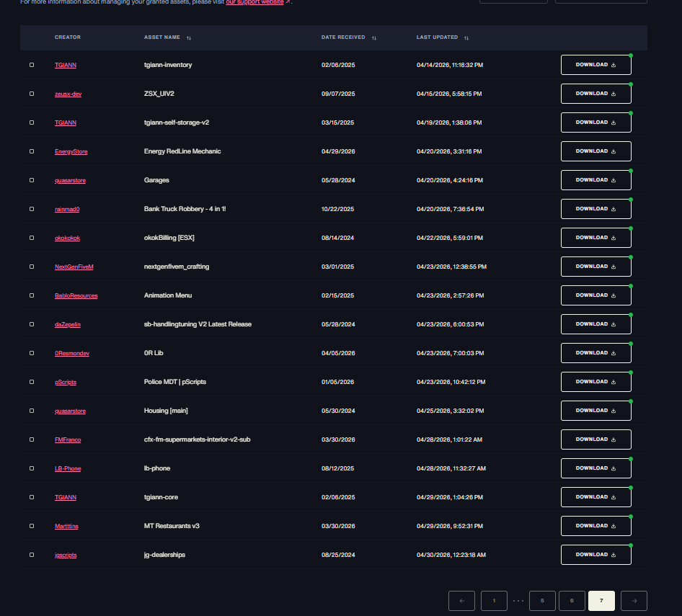The height and width of the screenshot is (616, 682).
Task: Open jgscripts creator link
Action: coord(66,555)
